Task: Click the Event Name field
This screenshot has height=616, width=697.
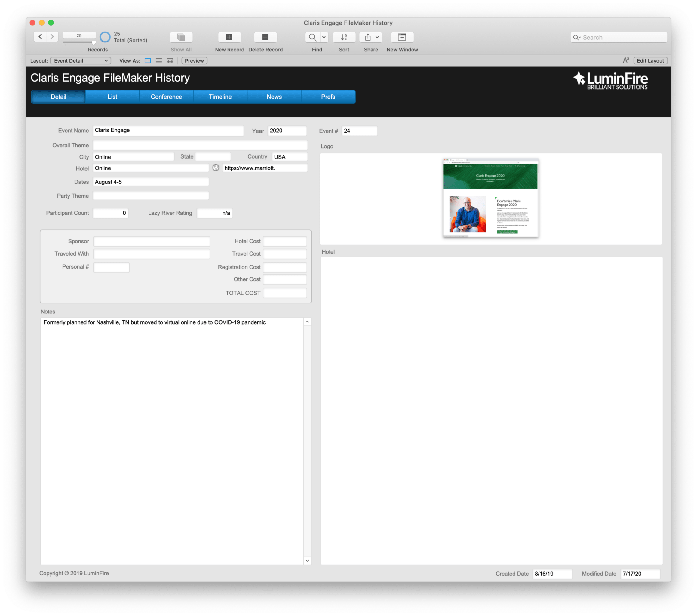Action: pyautogui.click(x=168, y=131)
